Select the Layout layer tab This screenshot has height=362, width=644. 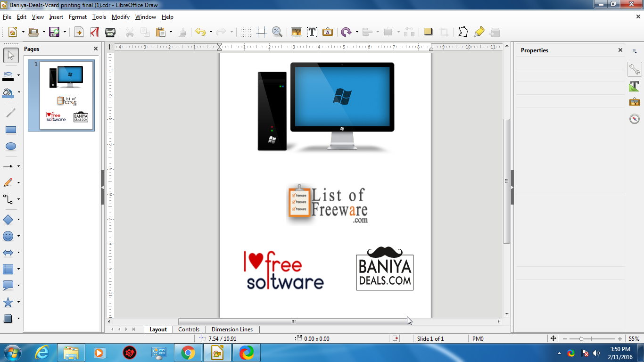[158, 329]
